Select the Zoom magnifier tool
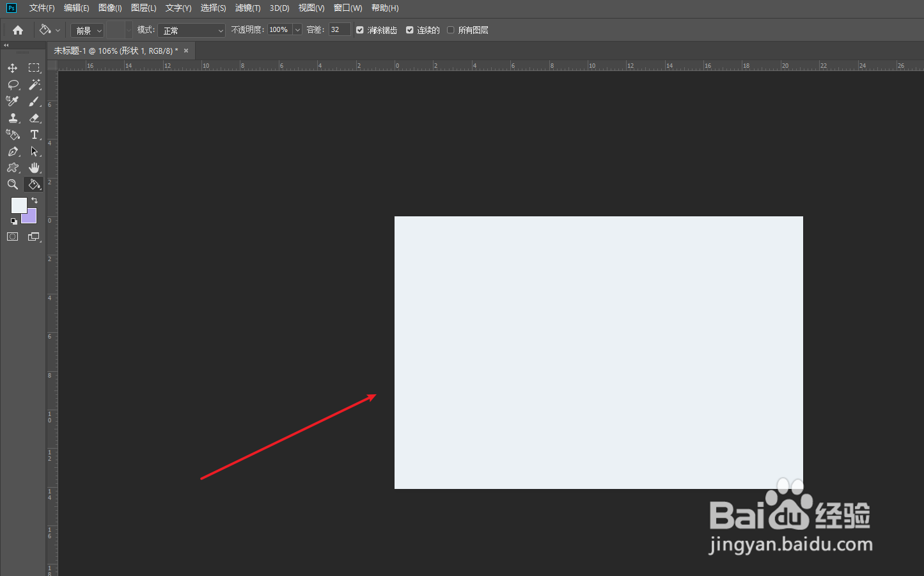The width and height of the screenshot is (924, 576). coord(13,184)
